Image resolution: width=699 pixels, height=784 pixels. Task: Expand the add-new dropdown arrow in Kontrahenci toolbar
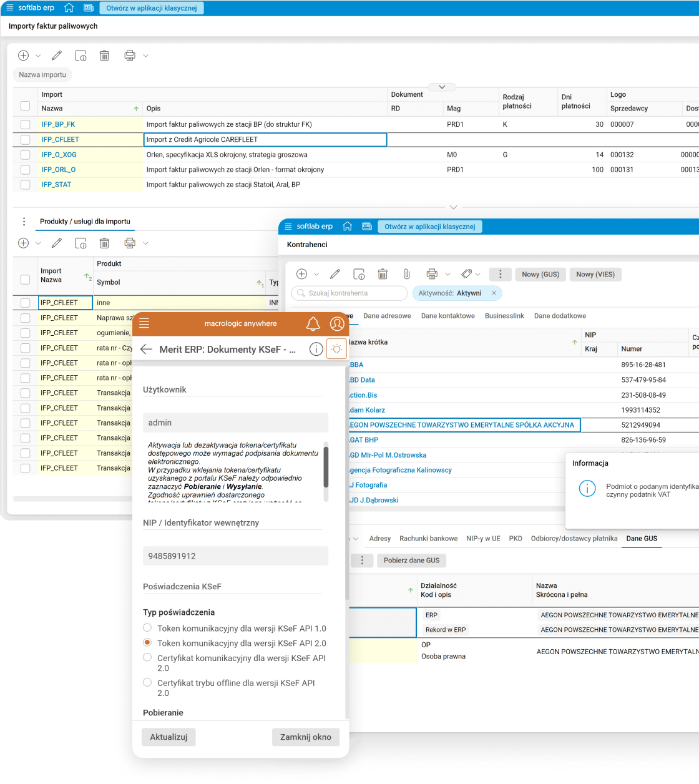316,274
